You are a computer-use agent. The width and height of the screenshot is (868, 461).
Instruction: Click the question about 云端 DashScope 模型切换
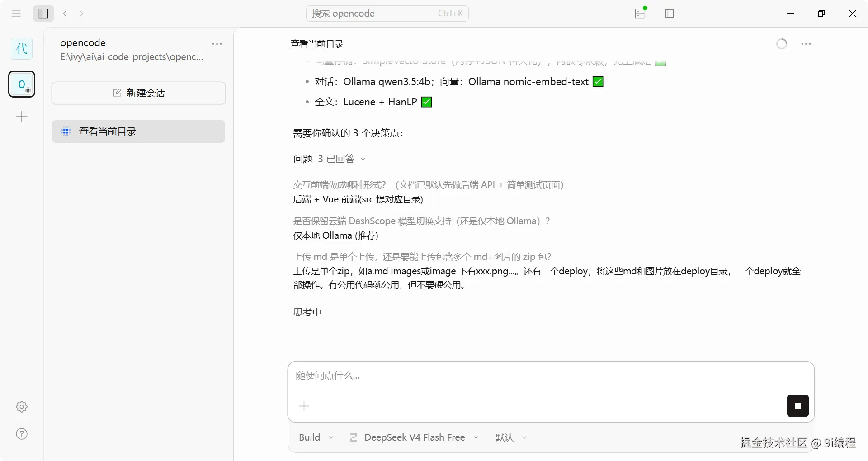click(x=421, y=221)
